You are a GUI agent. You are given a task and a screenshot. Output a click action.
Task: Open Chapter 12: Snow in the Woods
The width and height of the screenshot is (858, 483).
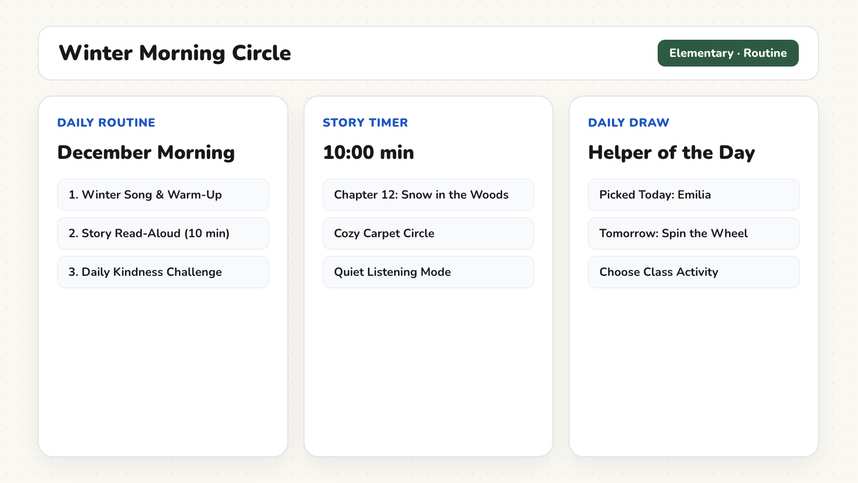428,195
